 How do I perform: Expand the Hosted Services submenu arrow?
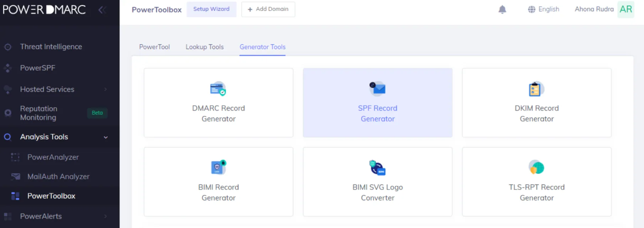106,89
